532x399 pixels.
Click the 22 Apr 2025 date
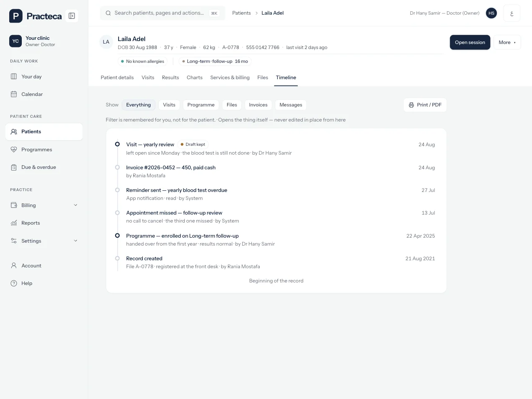click(421, 236)
